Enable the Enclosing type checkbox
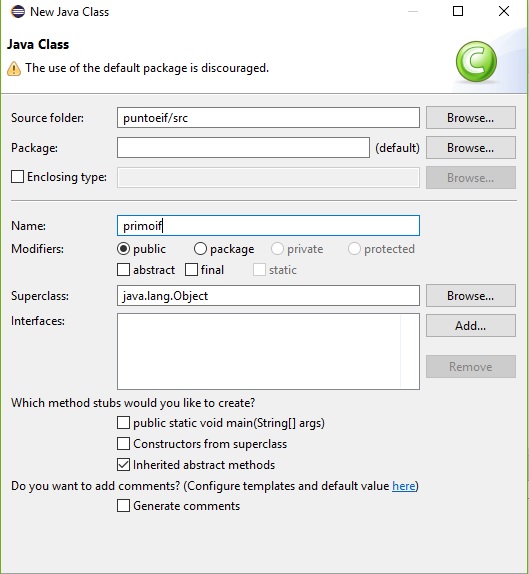 click(17, 177)
